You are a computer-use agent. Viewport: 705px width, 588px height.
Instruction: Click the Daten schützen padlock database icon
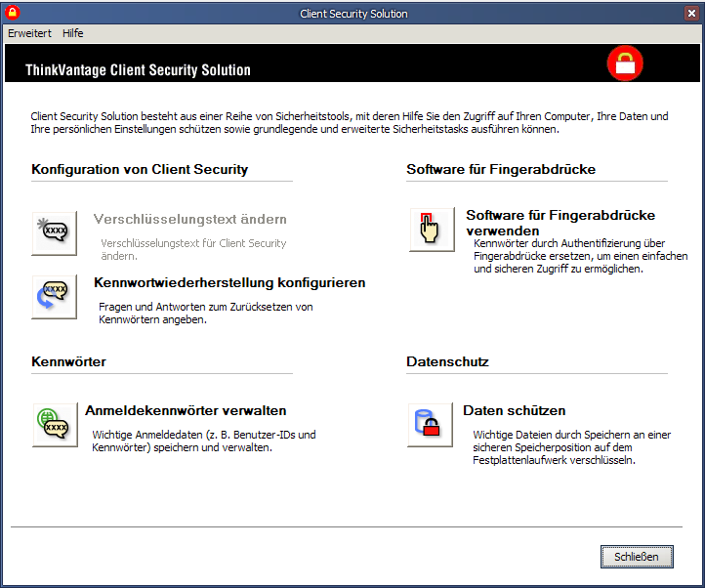(x=431, y=425)
